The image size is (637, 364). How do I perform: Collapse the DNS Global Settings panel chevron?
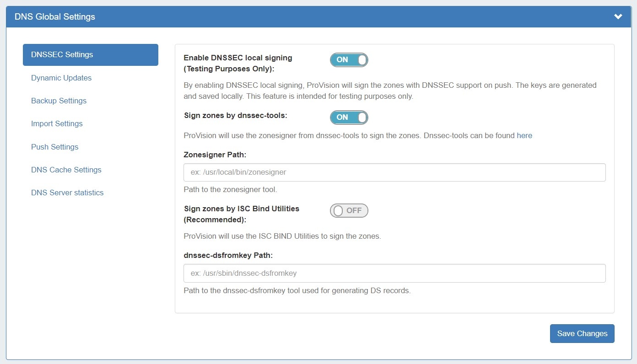[618, 17]
